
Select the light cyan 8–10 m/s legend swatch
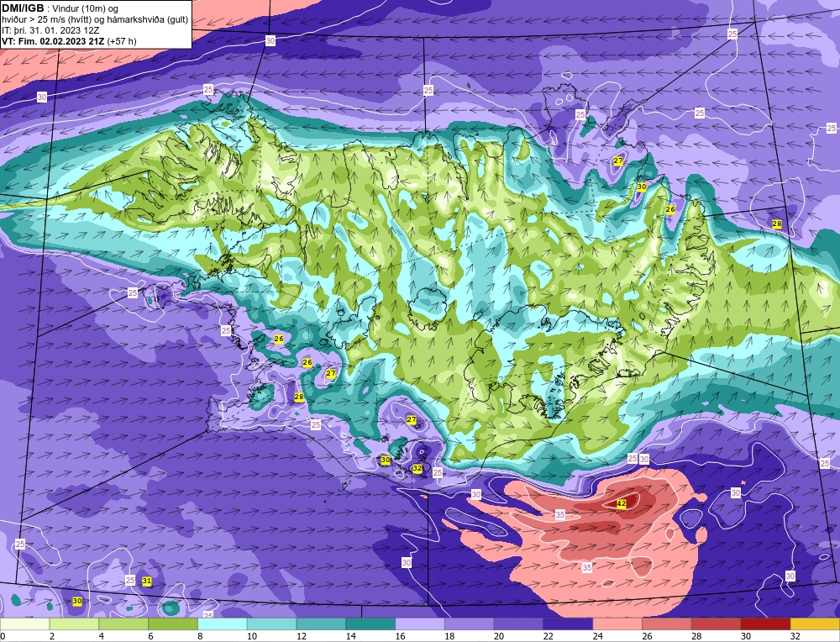pyautogui.click(x=223, y=624)
